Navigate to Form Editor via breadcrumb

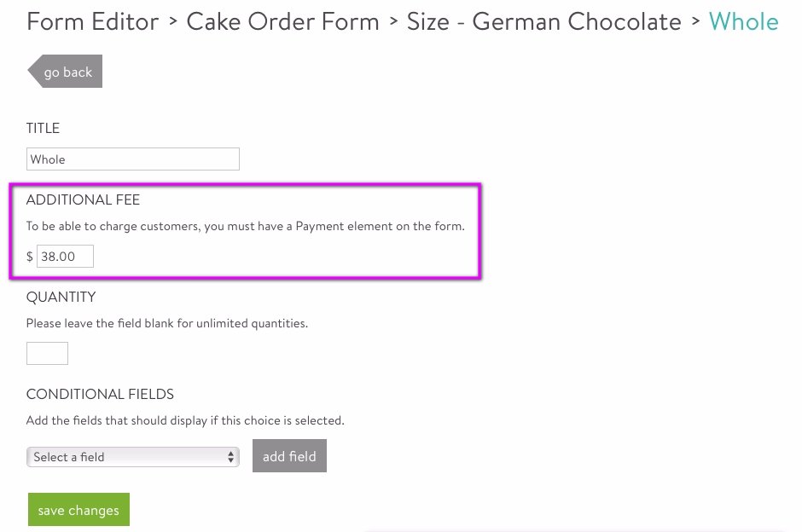pyautogui.click(x=92, y=21)
